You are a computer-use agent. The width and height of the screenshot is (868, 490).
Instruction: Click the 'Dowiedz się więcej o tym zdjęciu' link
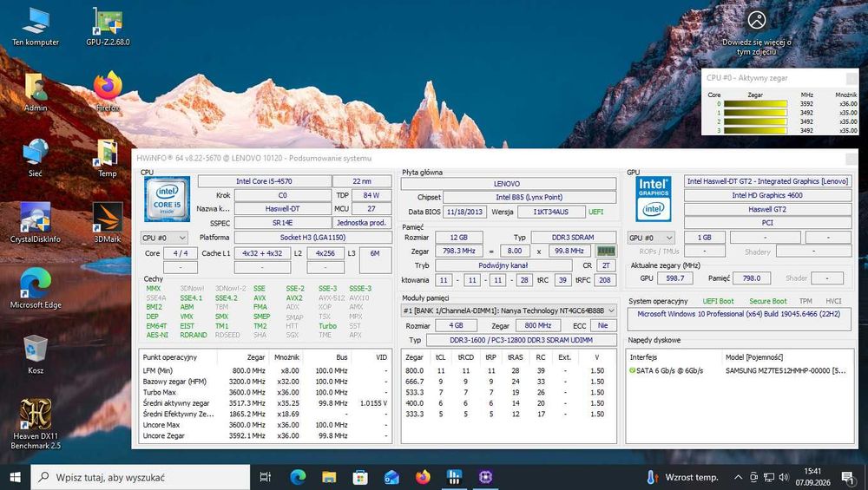click(756, 47)
